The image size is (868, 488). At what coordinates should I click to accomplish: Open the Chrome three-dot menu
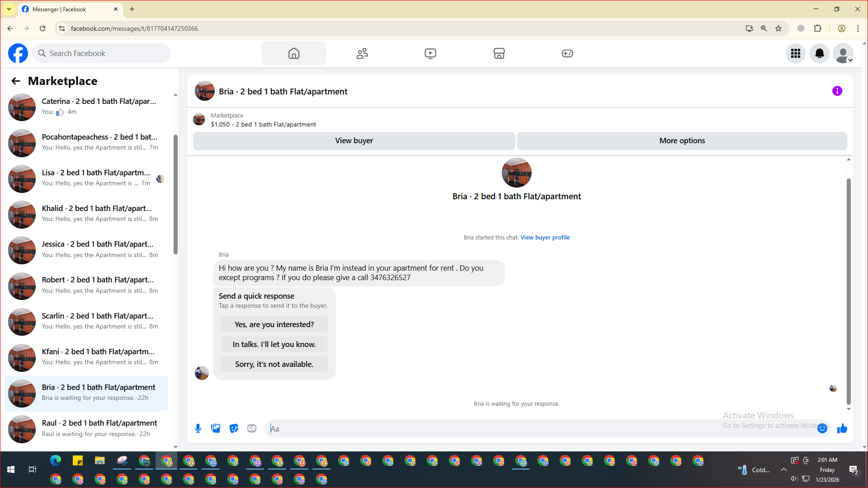[858, 28]
